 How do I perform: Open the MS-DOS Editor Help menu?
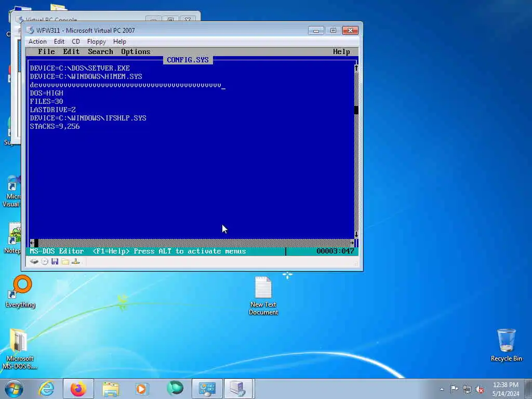click(341, 51)
